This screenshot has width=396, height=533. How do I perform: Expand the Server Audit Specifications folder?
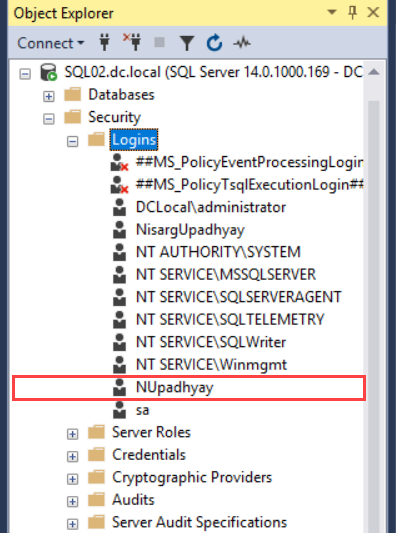tap(72, 524)
